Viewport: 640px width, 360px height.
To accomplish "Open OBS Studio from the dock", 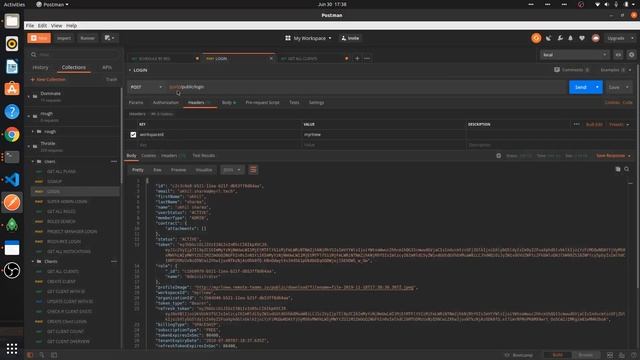I will point(12,270).
